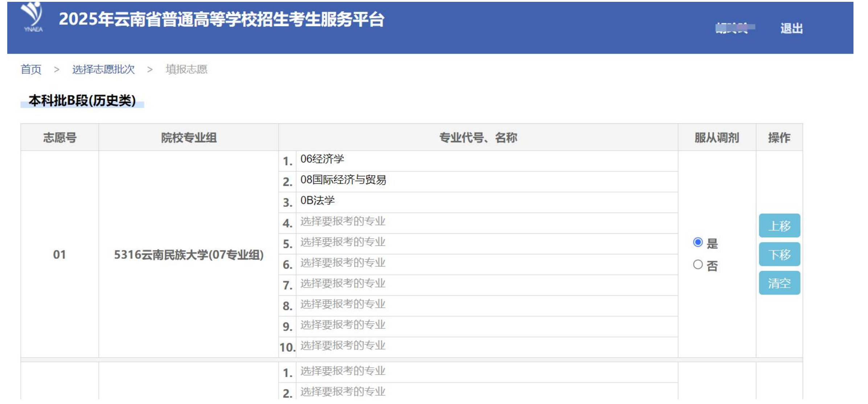Select 否 for 服从调剂

click(x=697, y=265)
